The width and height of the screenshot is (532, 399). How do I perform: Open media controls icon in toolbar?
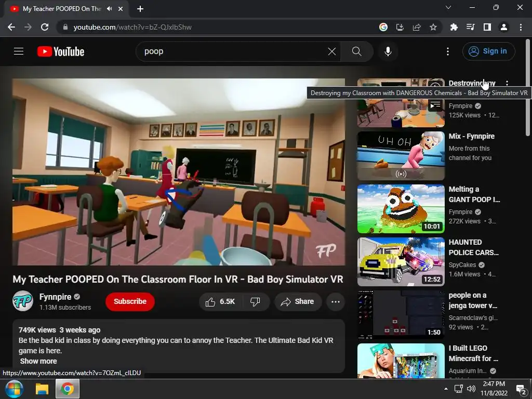[470, 27]
